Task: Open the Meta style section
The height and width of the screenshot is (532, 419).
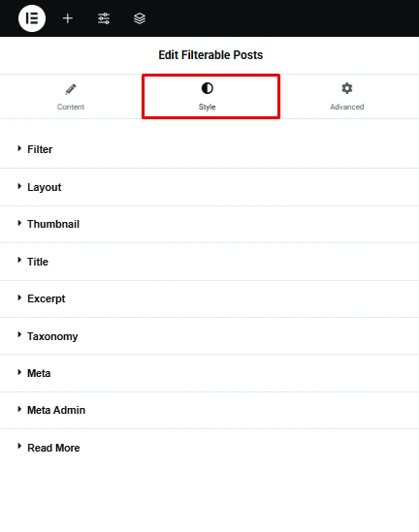Action: pos(209,373)
